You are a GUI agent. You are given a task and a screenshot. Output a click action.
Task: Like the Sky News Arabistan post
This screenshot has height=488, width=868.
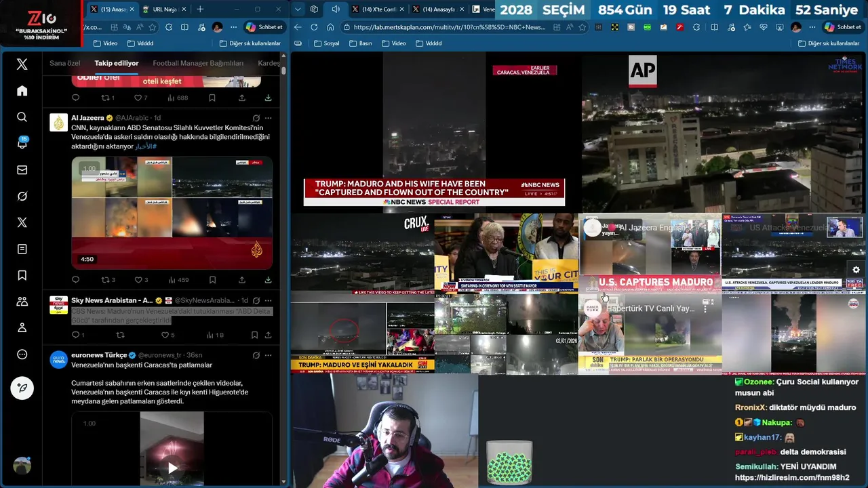coord(167,335)
